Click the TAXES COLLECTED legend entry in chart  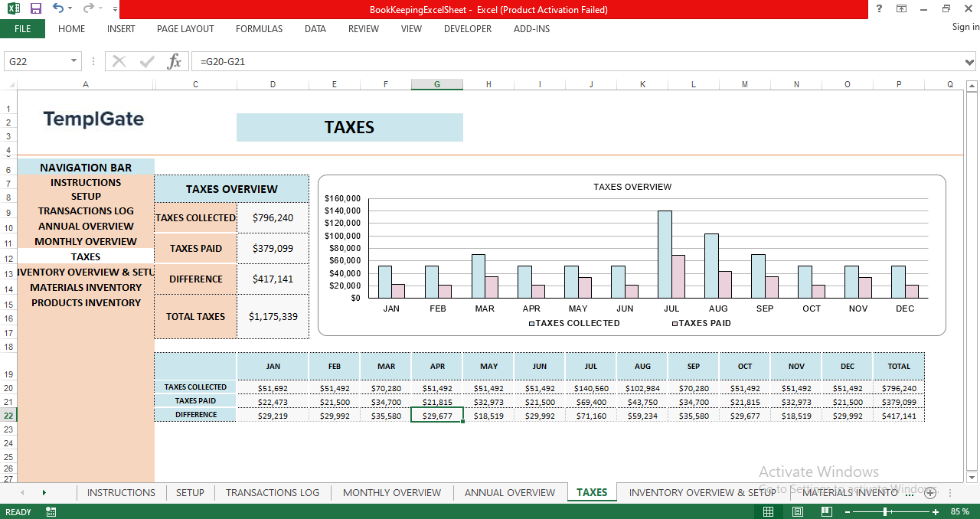click(574, 323)
